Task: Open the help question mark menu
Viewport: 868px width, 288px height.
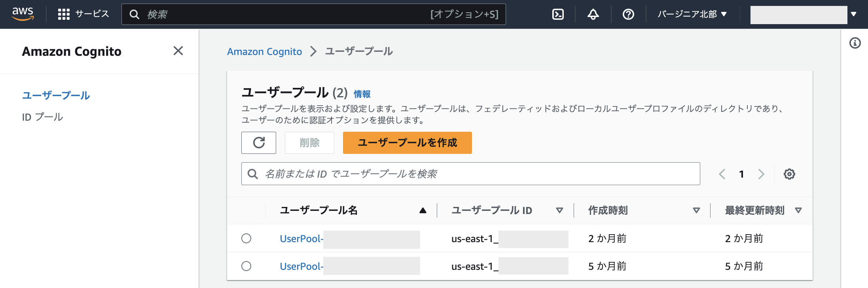Action: [x=628, y=14]
